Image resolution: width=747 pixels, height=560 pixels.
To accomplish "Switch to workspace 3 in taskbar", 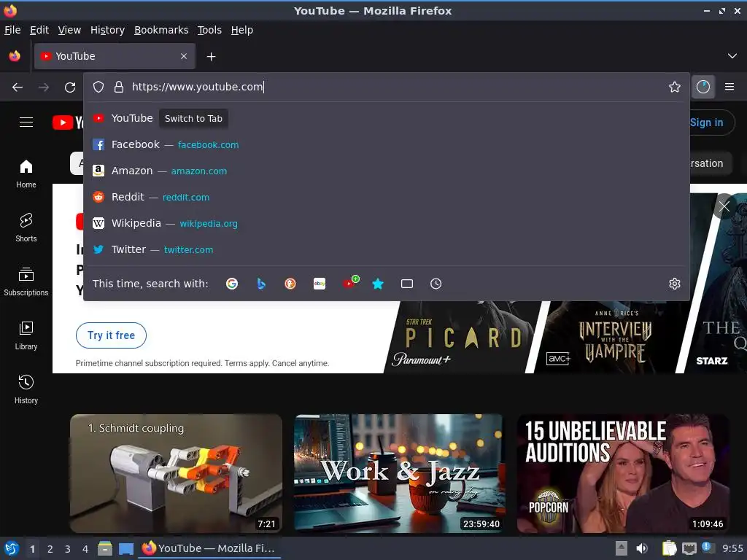I will [x=68, y=549].
